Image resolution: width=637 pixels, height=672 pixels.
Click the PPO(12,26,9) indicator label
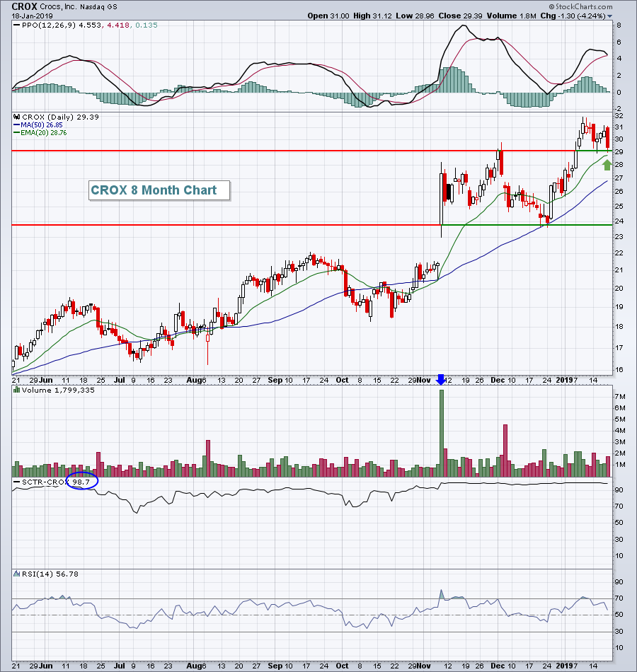(49, 25)
